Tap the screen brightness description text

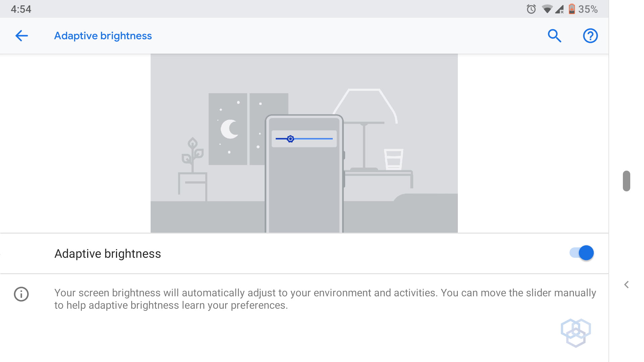pos(325,299)
